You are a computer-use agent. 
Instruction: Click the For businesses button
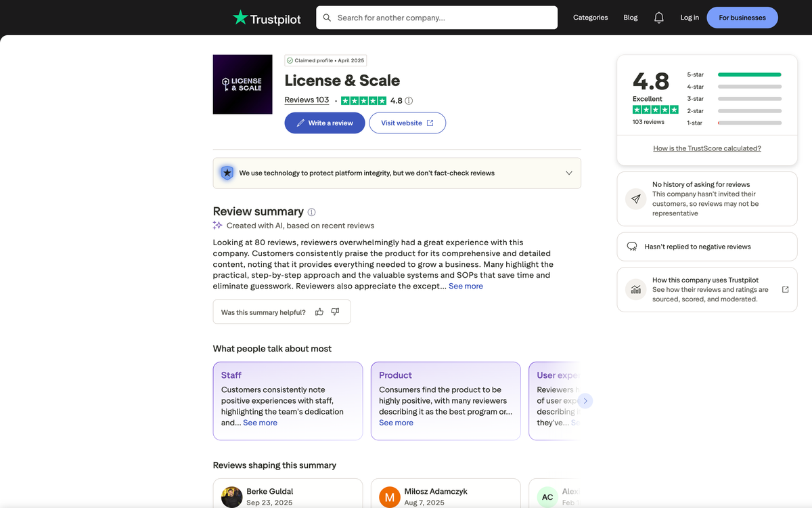[742, 18]
